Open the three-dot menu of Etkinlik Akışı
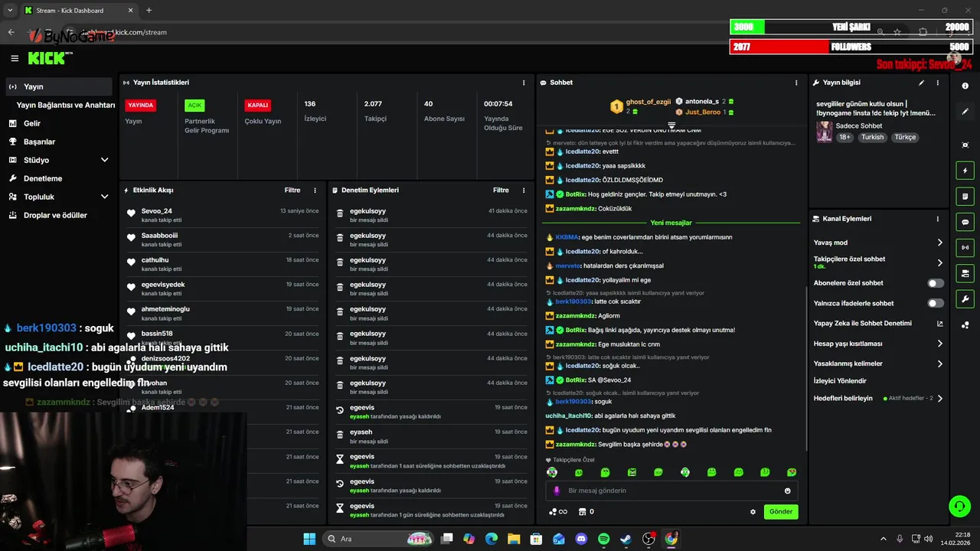This screenshot has height=551, width=980. pos(315,190)
